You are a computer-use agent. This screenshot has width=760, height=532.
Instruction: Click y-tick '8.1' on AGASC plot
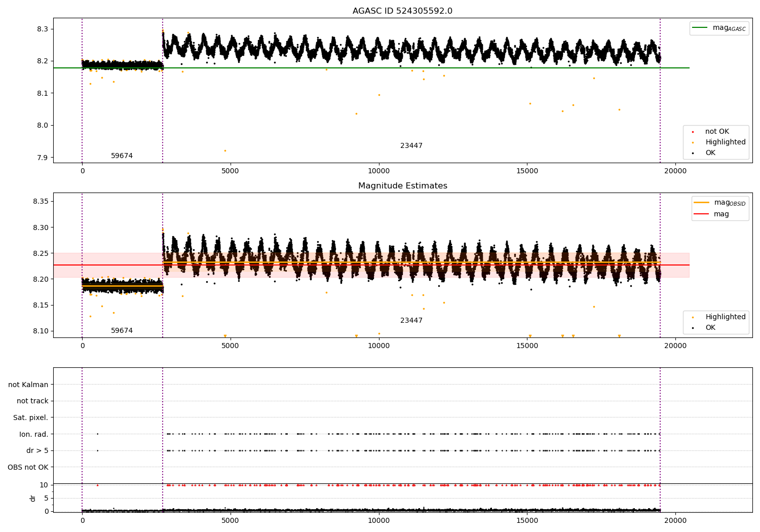point(43,94)
